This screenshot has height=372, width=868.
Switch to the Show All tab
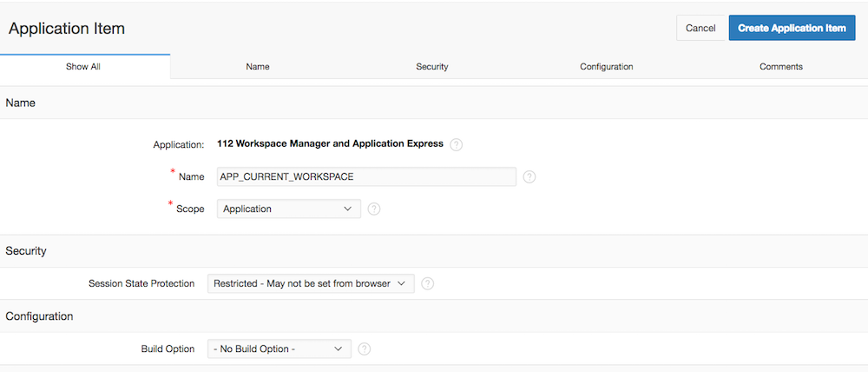tap(83, 67)
